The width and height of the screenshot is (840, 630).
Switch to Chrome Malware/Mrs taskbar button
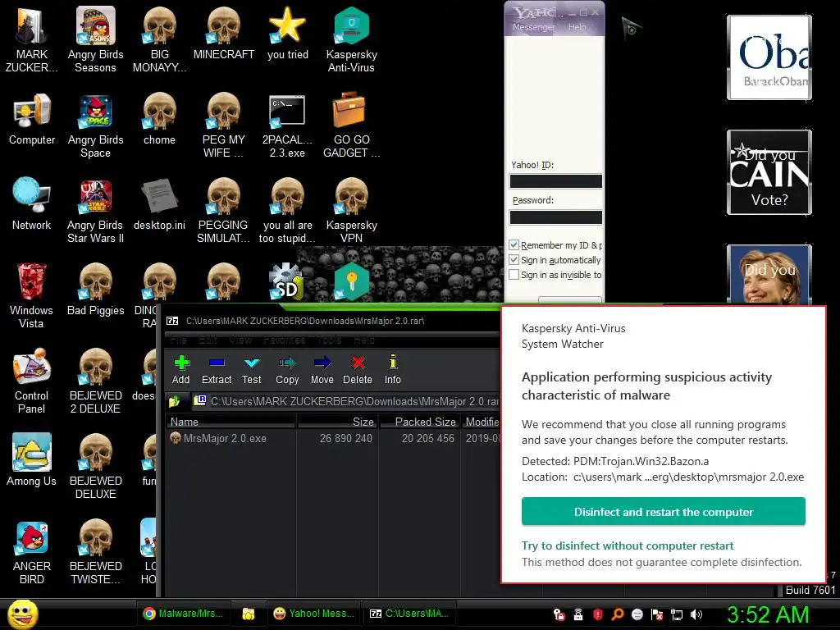183,614
